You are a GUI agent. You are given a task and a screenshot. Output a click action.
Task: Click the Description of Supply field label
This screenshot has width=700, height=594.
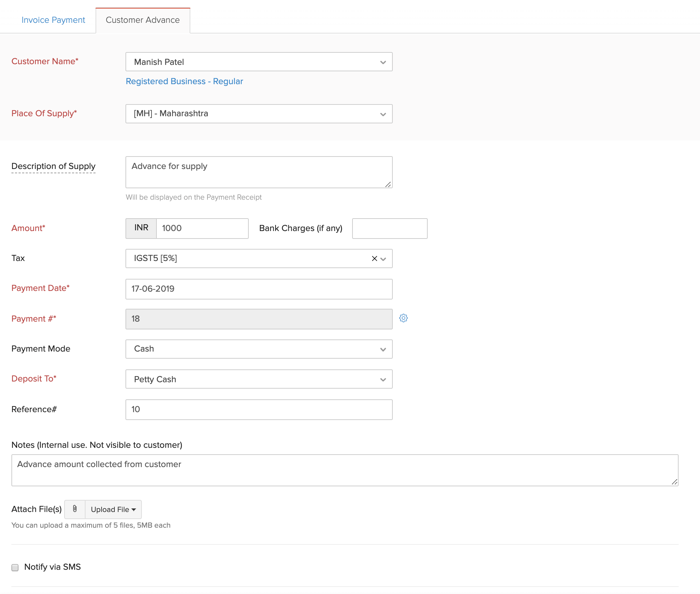click(53, 166)
